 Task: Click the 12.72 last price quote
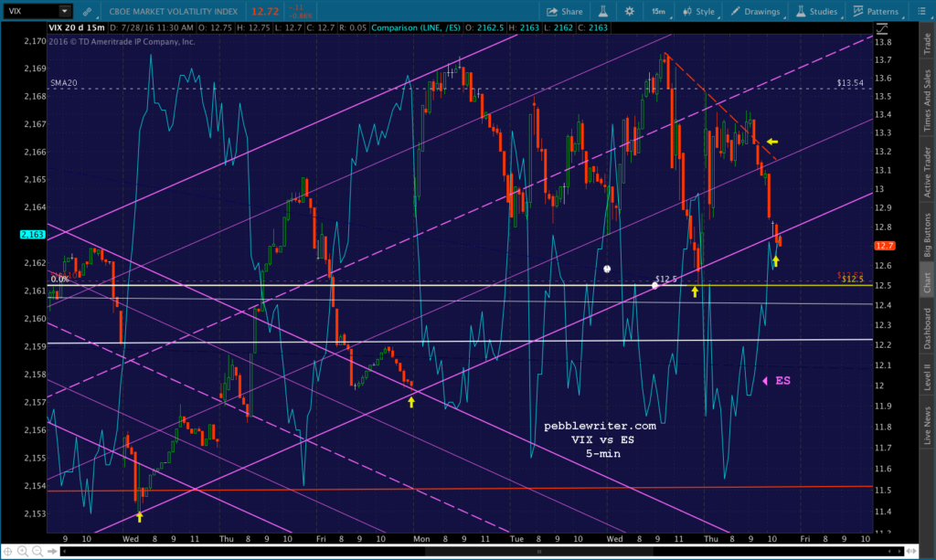click(x=264, y=11)
